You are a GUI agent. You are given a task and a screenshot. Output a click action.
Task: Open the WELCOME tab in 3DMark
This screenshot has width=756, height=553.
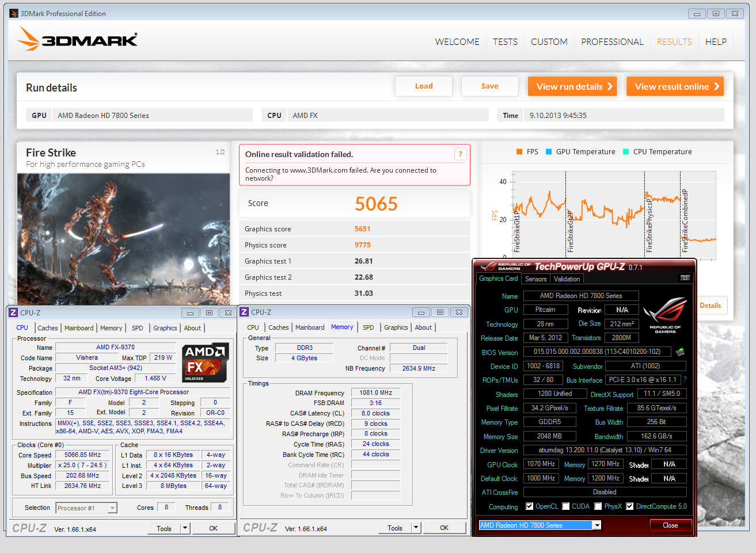pyautogui.click(x=457, y=41)
